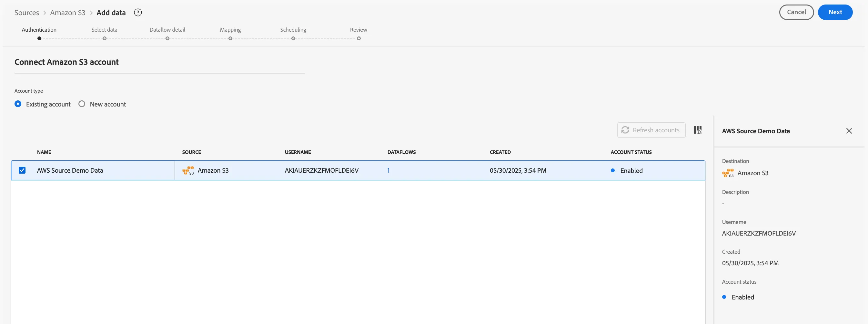Select the New account radio button
This screenshot has height=324, width=868.
82,104
